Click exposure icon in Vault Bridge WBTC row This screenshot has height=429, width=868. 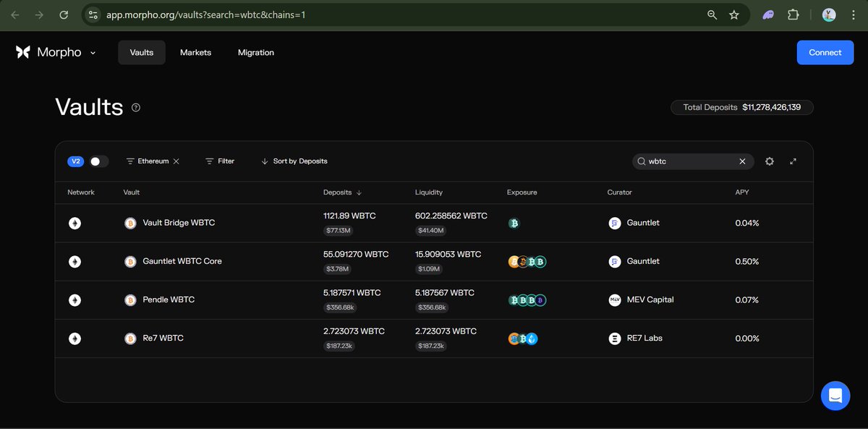[x=514, y=224]
